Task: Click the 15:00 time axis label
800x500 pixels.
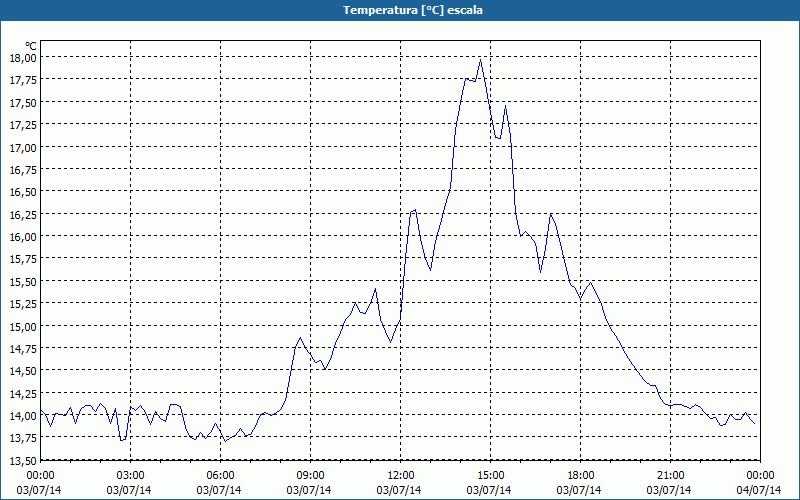Action: click(490, 476)
